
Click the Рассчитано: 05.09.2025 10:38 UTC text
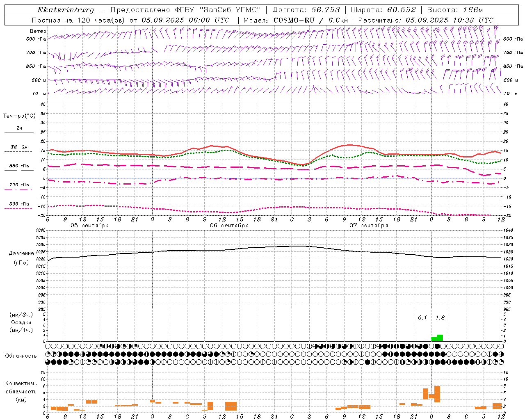point(426,20)
